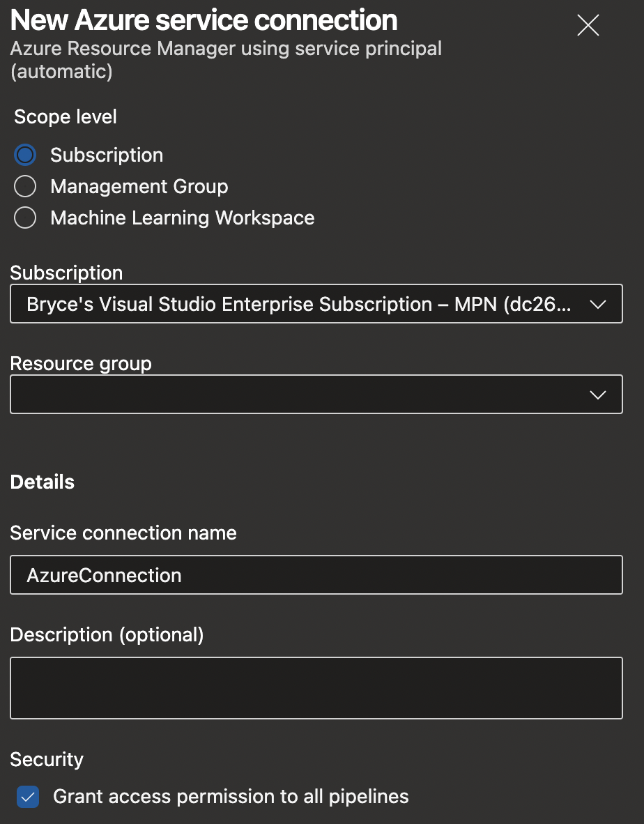Viewport: 644px width, 824px height.
Task: Click the "Grant access permission to all pipelines" label
Action: [x=231, y=797]
